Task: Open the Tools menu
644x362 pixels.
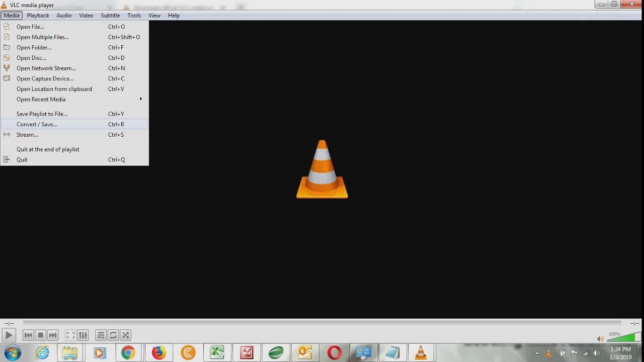Action: point(134,16)
